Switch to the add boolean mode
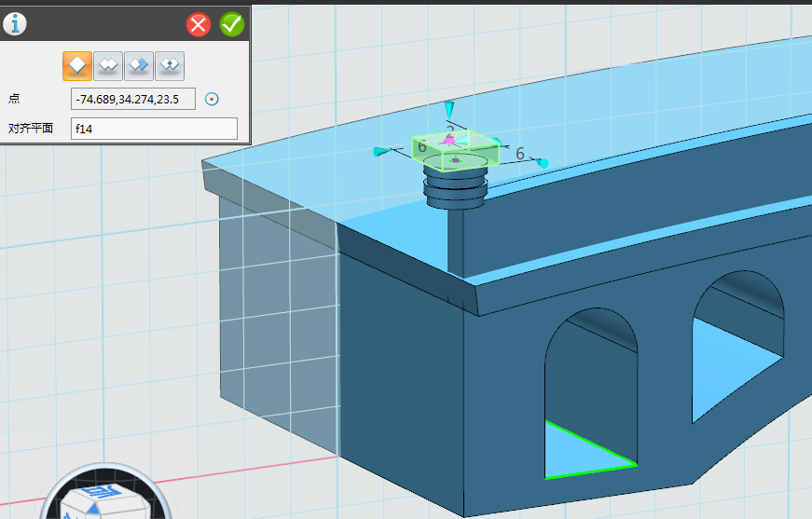 pos(108,65)
